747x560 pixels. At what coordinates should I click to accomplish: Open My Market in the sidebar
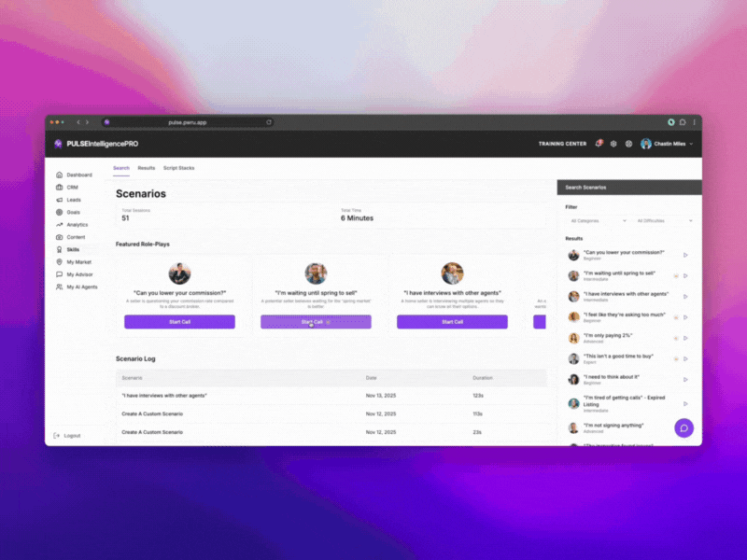(74, 262)
